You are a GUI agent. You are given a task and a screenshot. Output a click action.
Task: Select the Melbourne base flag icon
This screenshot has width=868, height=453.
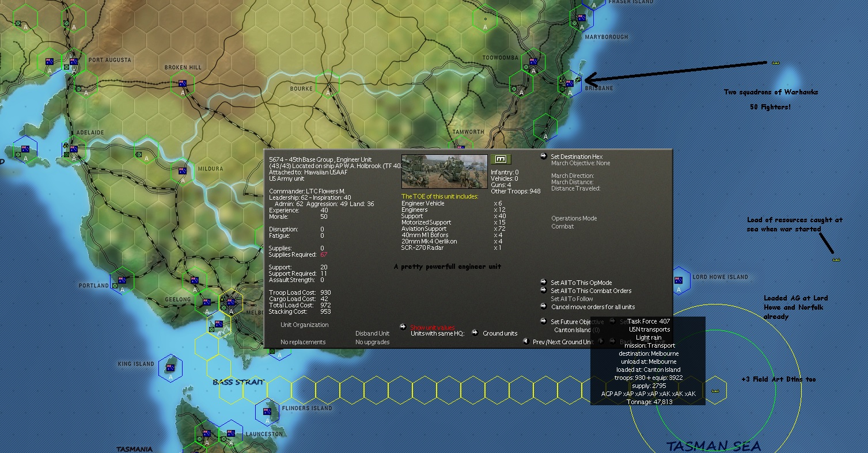[231, 302]
